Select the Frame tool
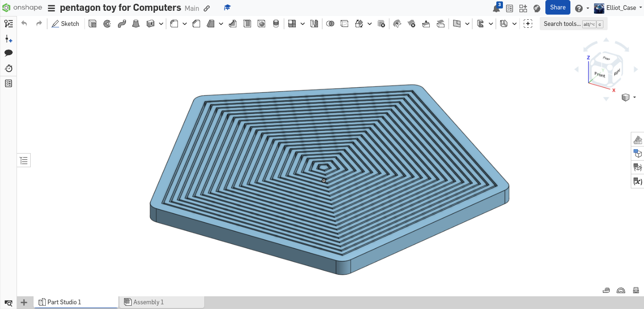Viewport: 644px width, 309px height. click(480, 24)
